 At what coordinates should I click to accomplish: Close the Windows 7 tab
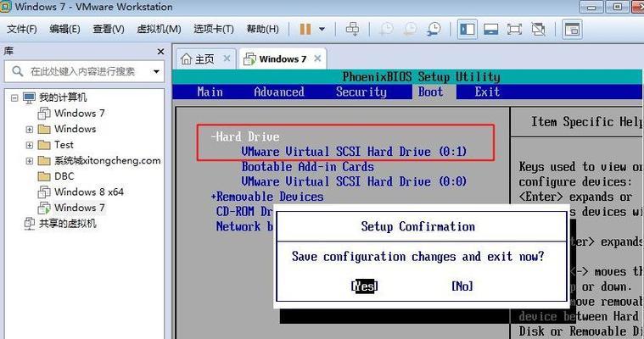pos(317,58)
